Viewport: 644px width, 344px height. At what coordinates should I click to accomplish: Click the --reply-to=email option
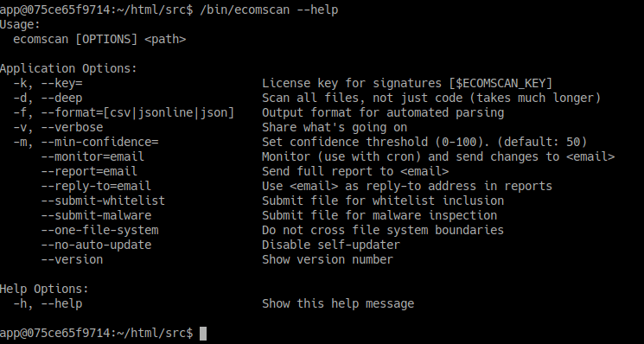click(96, 187)
